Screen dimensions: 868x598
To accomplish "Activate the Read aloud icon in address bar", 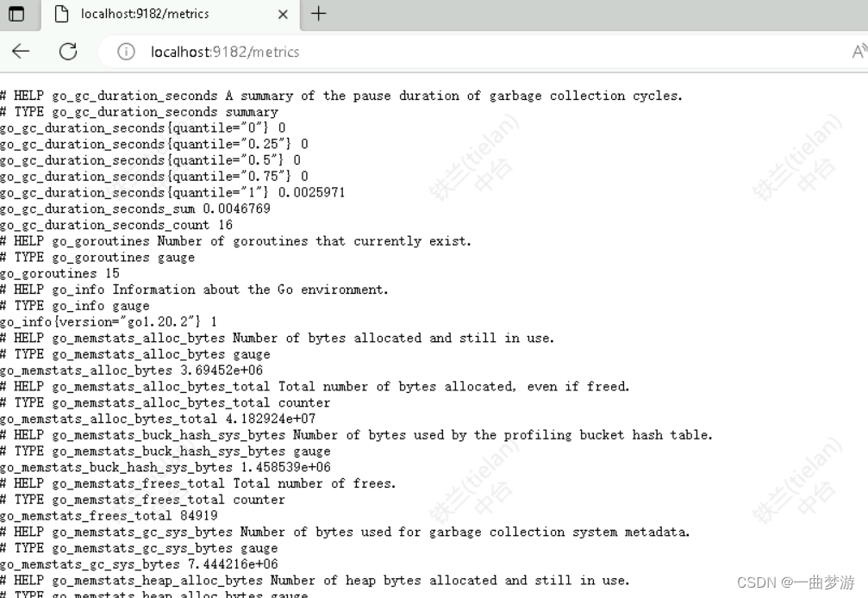I will (861, 52).
